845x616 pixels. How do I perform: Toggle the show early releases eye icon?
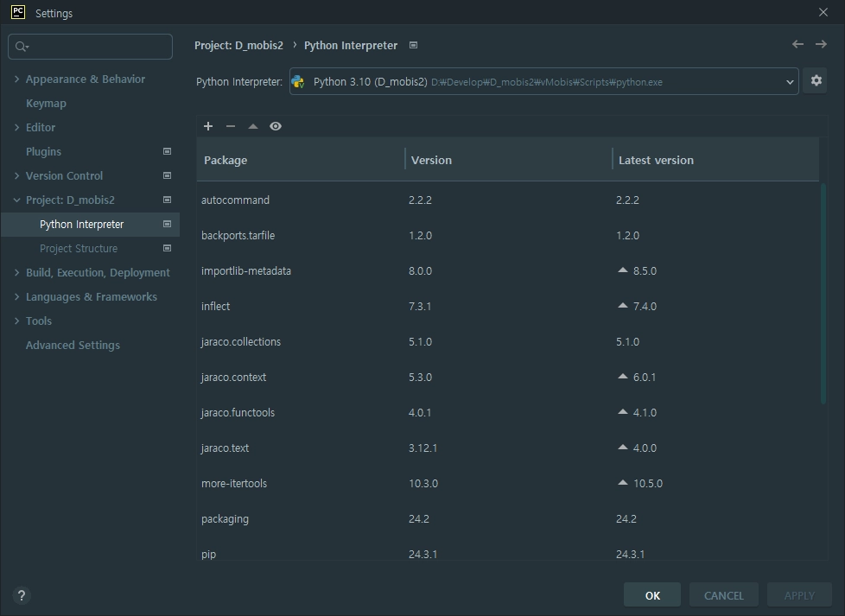[x=276, y=126]
